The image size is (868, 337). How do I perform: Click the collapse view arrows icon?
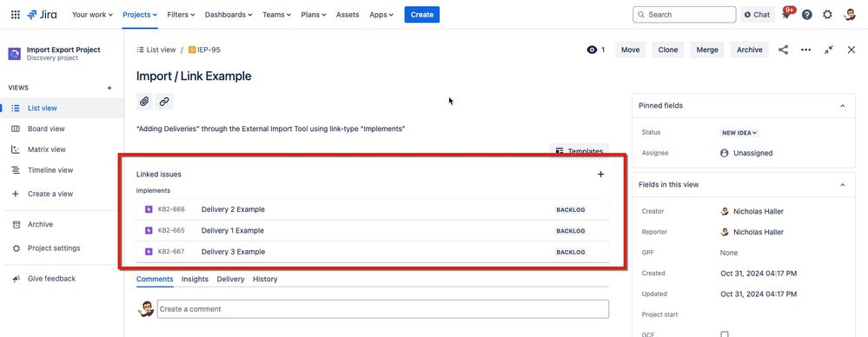point(828,50)
